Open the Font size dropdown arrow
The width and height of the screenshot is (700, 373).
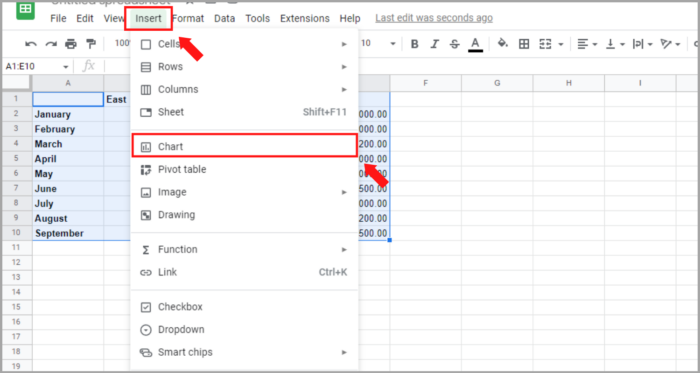pyautogui.click(x=393, y=44)
